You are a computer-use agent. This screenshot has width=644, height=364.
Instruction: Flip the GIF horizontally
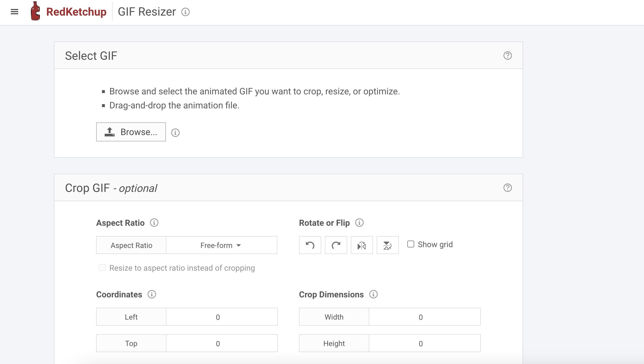coord(362,245)
